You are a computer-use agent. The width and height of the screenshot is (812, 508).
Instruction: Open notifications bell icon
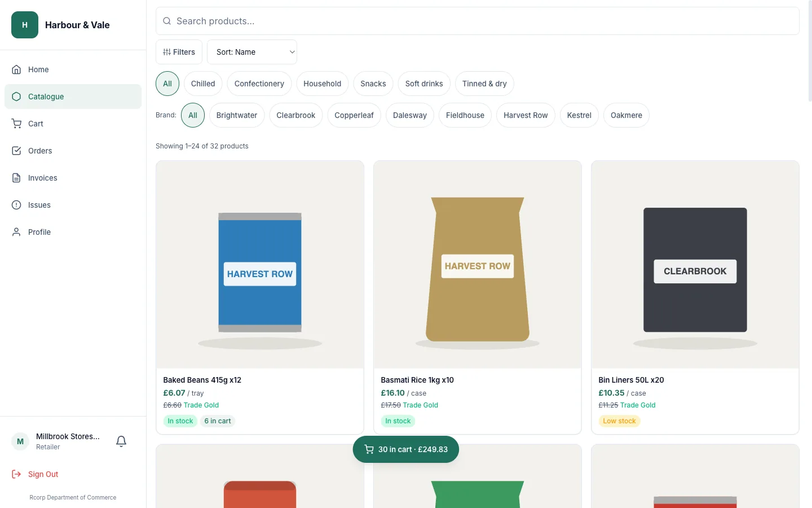[121, 441]
